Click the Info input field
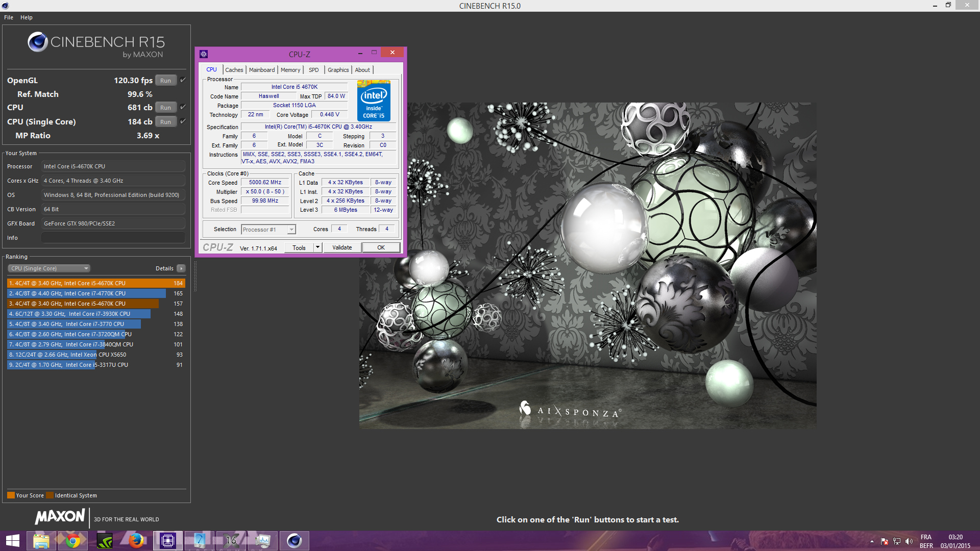Screen dimensions: 980x551 tap(113, 238)
